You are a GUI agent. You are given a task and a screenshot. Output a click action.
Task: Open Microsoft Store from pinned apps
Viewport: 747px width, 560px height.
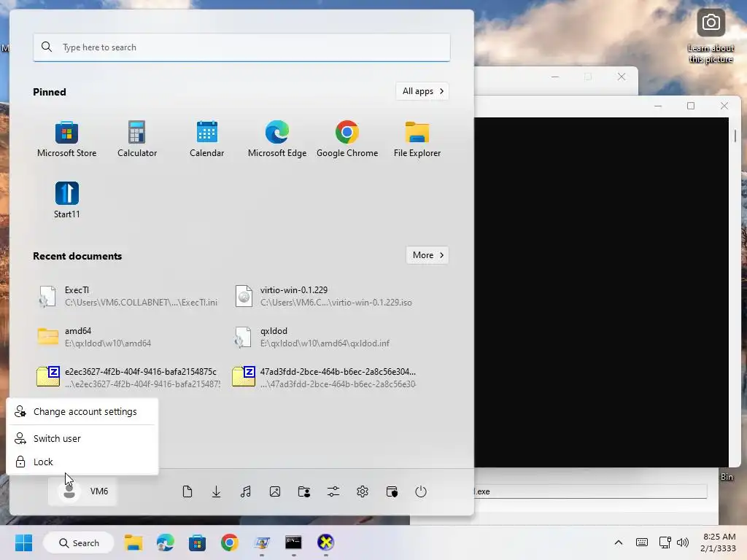coord(66,139)
